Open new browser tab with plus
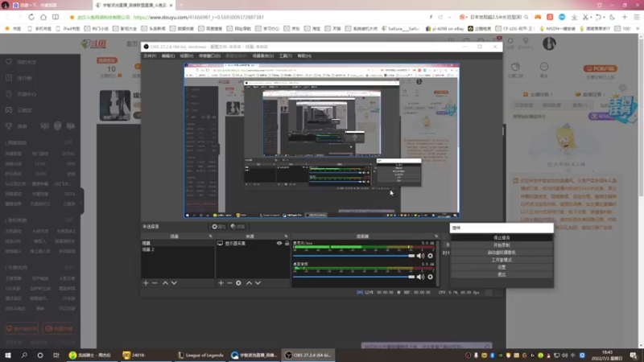The height and width of the screenshot is (362, 644). pyautogui.click(x=181, y=6)
